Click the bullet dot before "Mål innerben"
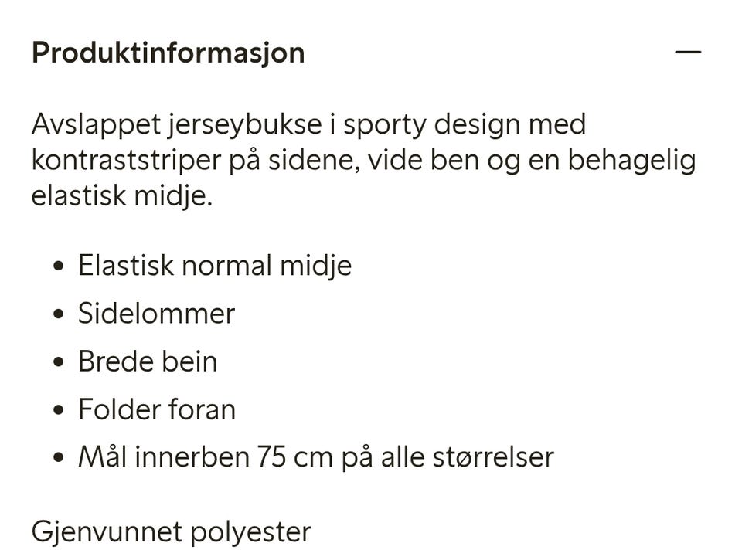 tap(59, 457)
